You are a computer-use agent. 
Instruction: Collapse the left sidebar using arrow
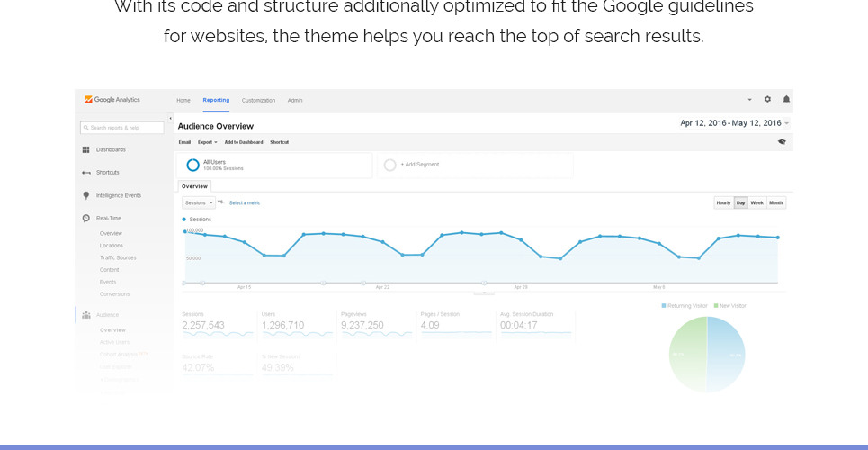pyautogui.click(x=171, y=119)
